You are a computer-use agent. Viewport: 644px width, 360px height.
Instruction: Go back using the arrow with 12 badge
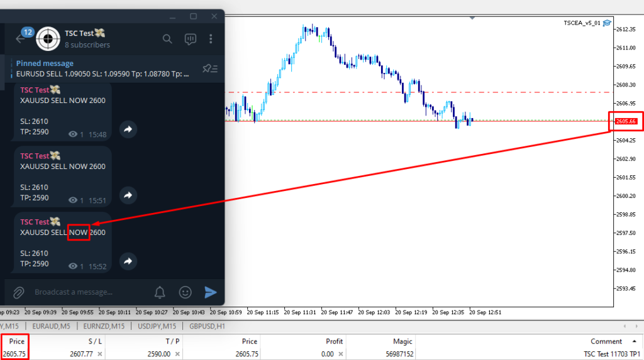(x=20, y=39)
